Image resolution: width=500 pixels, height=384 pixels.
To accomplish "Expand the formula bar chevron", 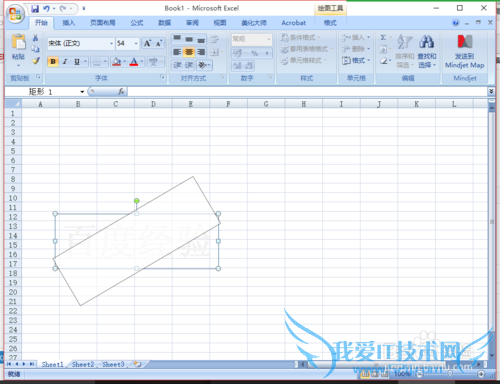I will tap(491, 91).
